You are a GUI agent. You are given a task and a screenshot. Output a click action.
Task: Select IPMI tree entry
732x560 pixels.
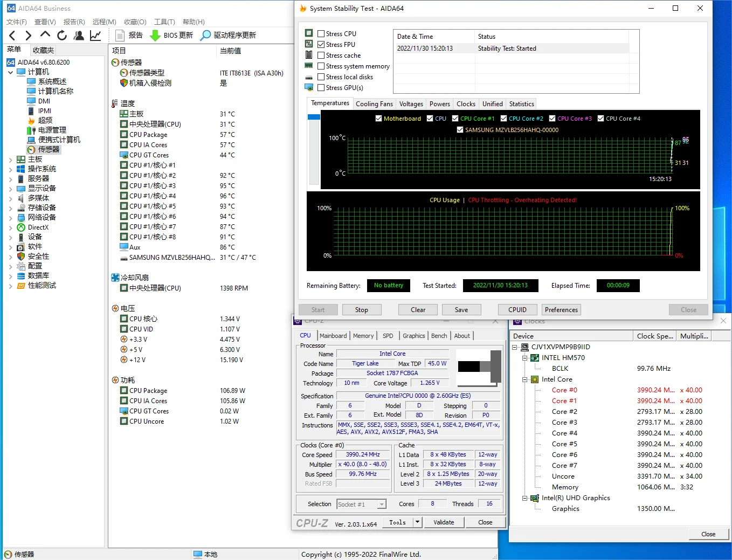(45, 110)
